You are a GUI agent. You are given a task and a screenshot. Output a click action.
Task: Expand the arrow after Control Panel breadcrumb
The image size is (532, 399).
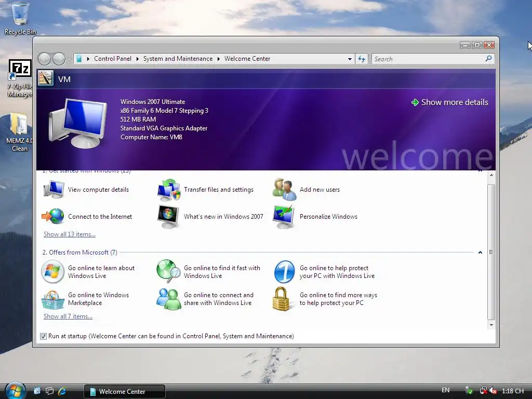click(137, 59)
